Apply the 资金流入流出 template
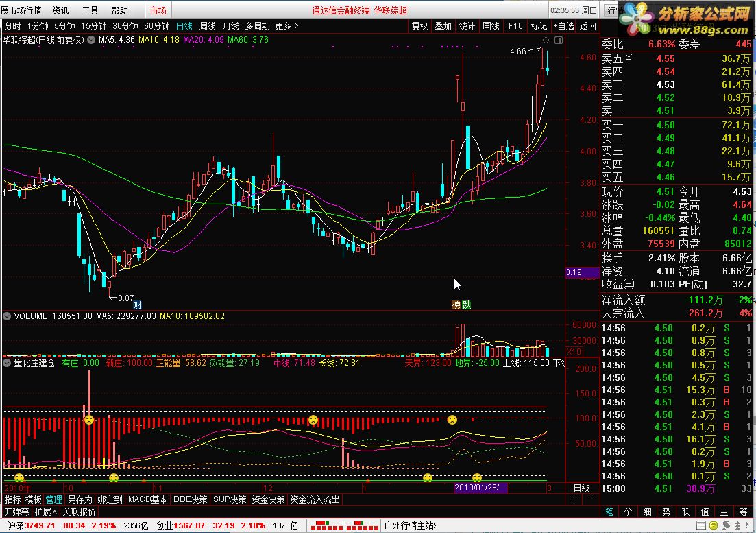The height and width of the screenshot is (533, 756). (315, 499)
